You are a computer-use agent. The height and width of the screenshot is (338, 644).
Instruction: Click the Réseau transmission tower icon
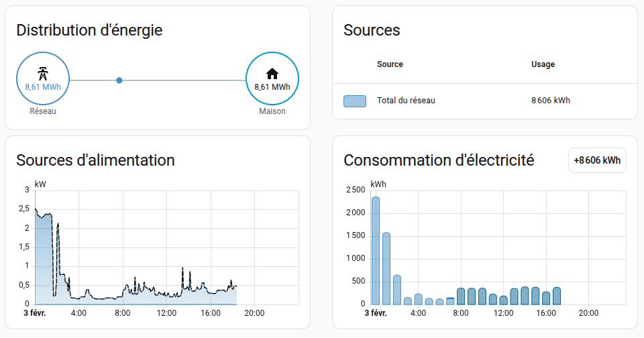pos(43,73)
